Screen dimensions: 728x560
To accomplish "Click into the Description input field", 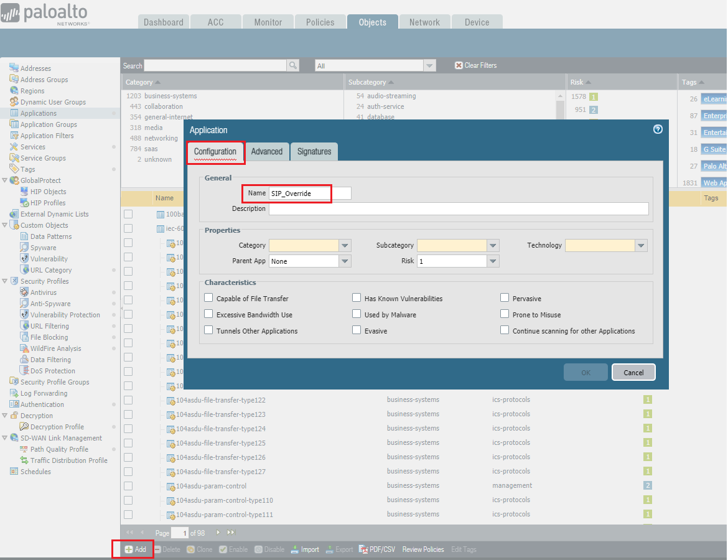I will click(x=458, y=208).
